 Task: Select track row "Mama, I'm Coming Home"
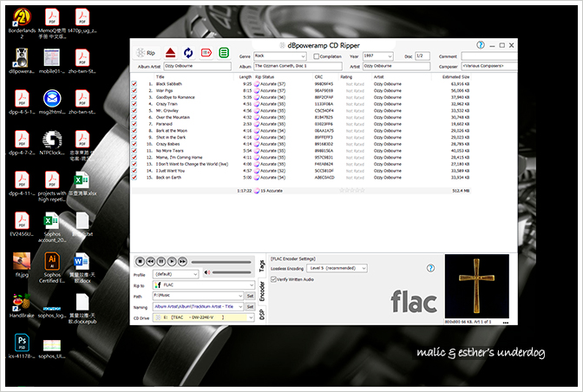point(301,158)
